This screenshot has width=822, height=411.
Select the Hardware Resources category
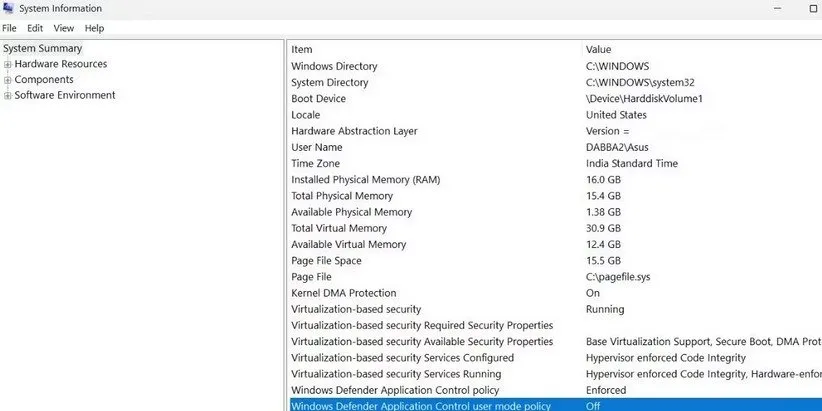coord(61,64)
